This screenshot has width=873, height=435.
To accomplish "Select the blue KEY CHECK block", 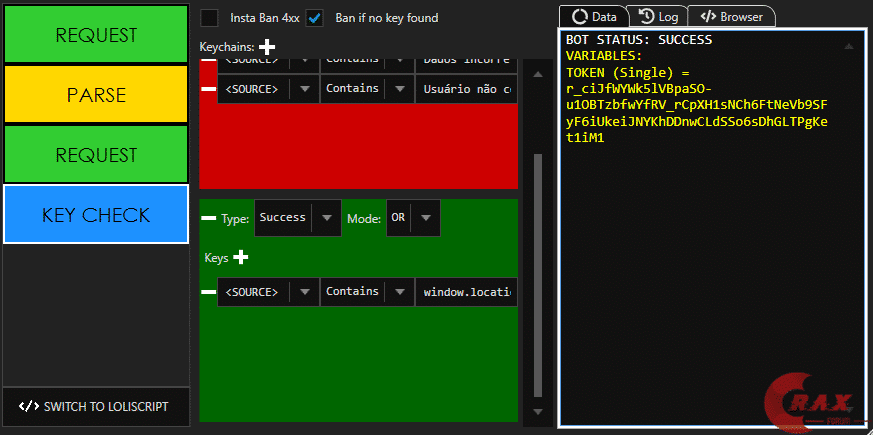I will pos(96,214).
